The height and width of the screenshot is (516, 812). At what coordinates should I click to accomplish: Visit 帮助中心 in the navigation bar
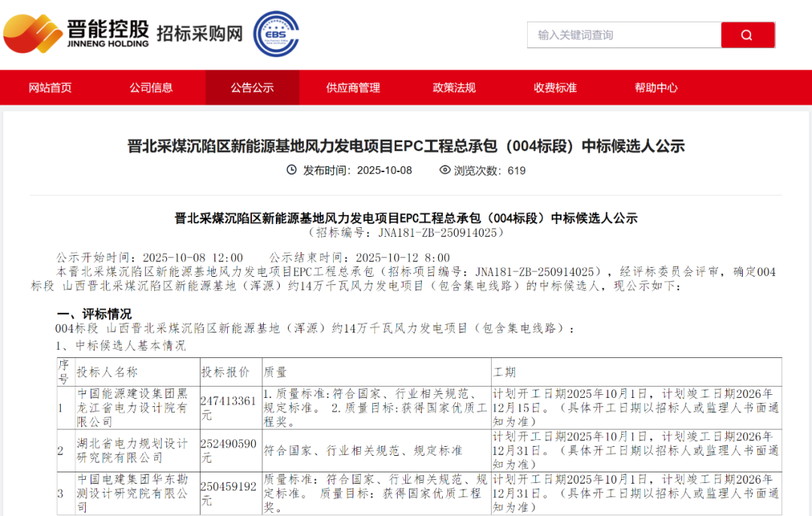(x=656, y=87)
